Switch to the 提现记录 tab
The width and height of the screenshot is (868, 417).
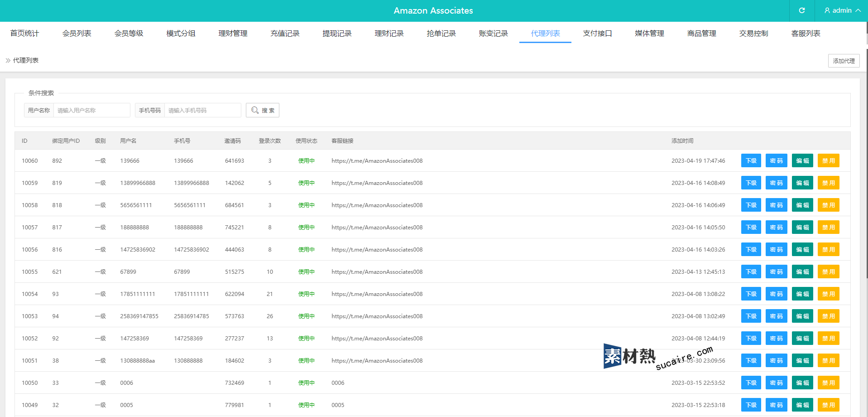[337, 33]
